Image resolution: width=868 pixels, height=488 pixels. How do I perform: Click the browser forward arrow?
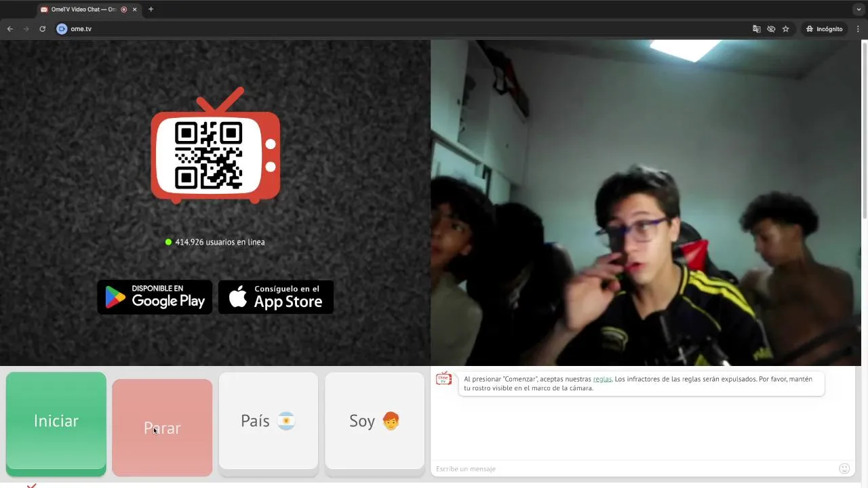[x=26, y=29]
